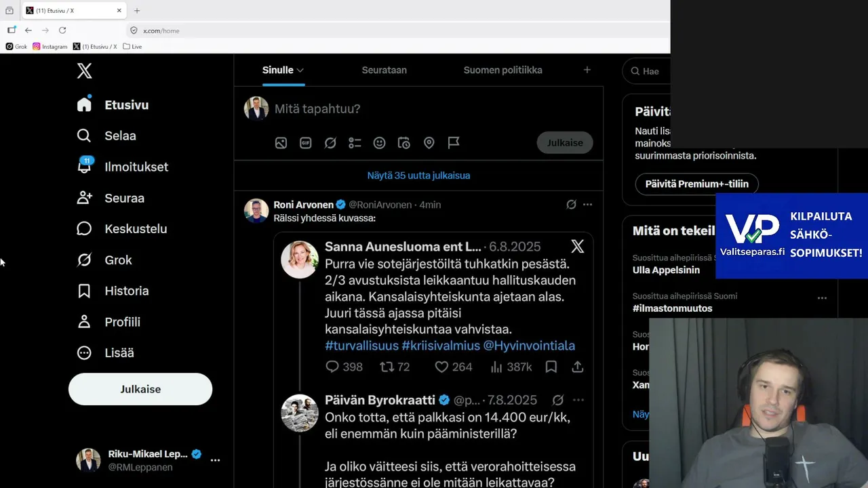View site information shield icon

click(x=134, y=30)
